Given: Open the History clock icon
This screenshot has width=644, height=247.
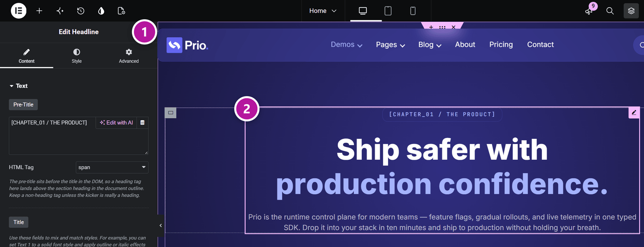Looking at the screenshot, I should [80, 11].
